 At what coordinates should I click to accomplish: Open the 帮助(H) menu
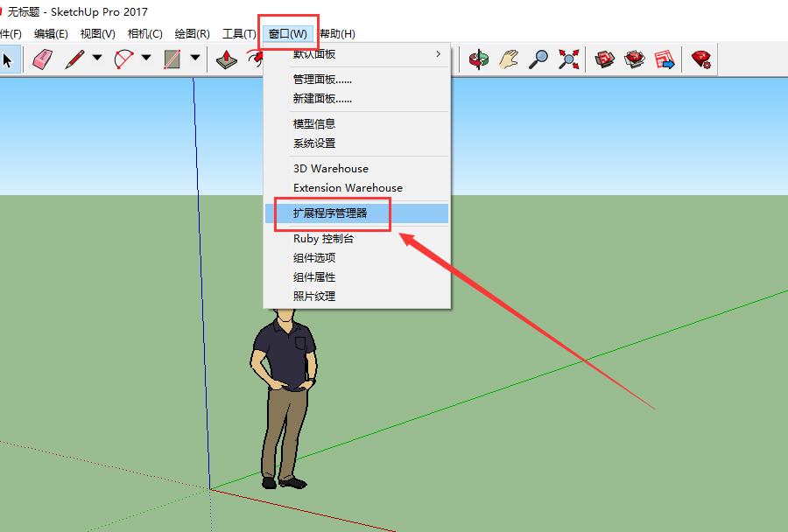(337, 33)
